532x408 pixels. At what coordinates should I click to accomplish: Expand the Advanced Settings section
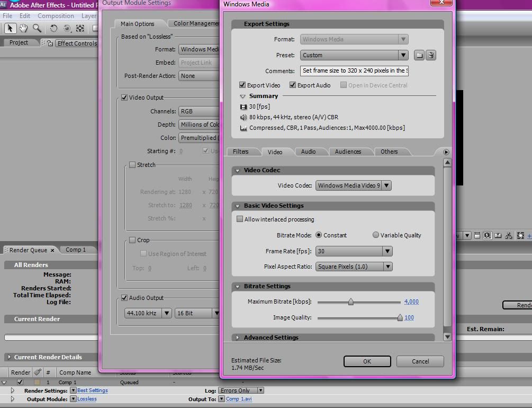click(238, 338)
